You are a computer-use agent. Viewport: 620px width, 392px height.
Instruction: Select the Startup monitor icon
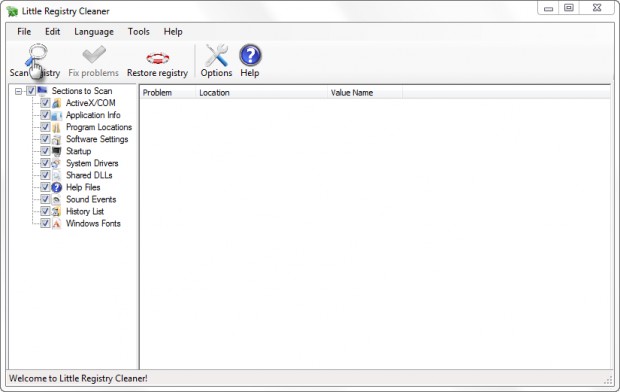click(57, 151)
